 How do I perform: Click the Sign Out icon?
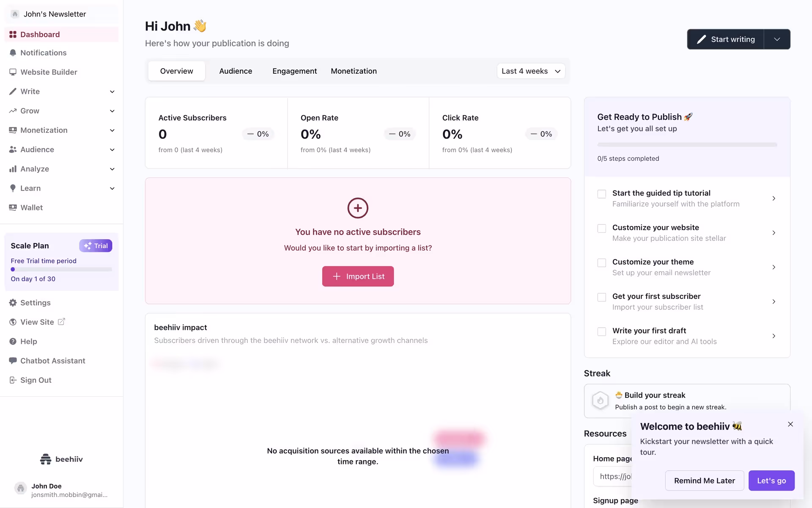pos(13,381)
